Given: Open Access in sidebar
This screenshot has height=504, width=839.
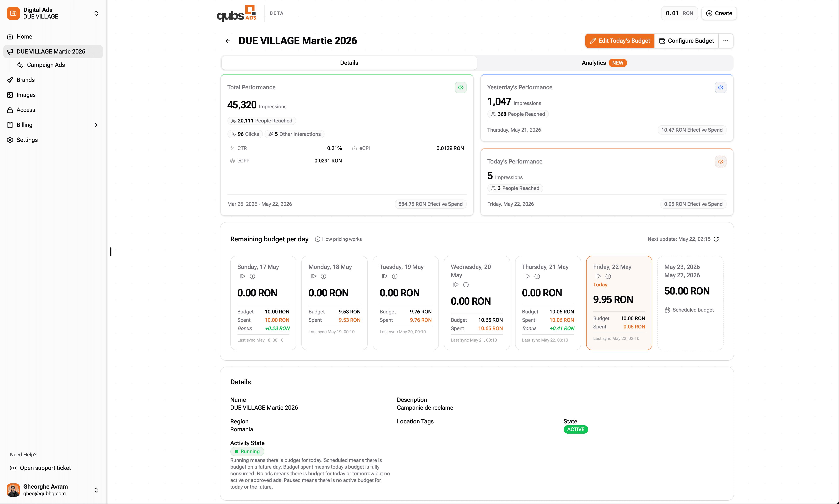Looking at the screenshot, I should click(53, 110).
